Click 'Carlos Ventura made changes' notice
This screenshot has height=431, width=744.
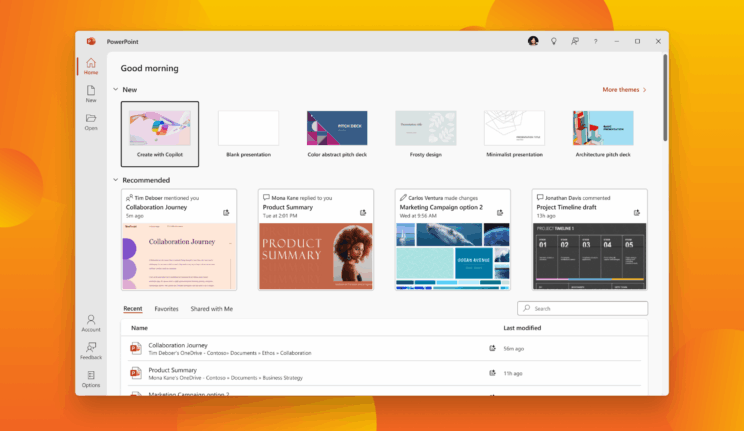pos(438,197)
